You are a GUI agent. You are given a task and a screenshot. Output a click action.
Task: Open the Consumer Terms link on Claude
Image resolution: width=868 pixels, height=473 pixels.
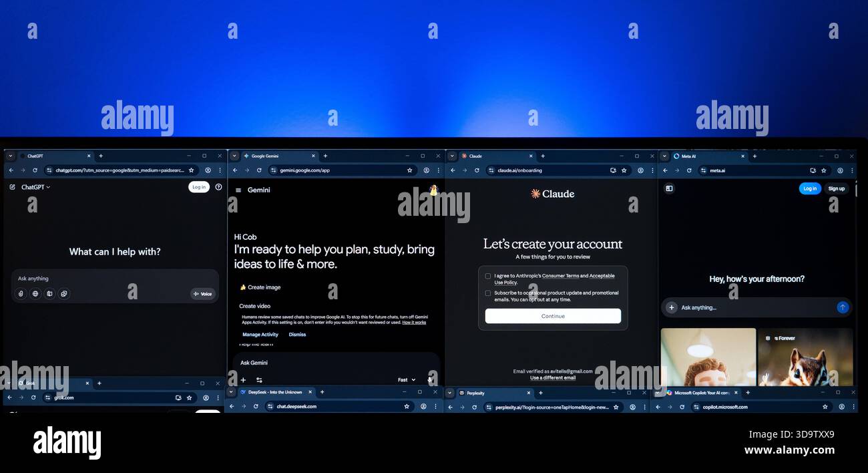point(560,276)
